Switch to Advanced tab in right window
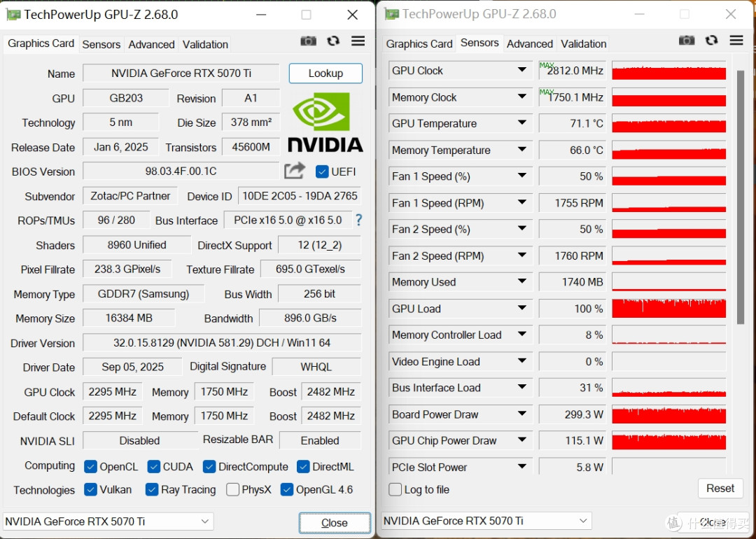 (530, 44)
